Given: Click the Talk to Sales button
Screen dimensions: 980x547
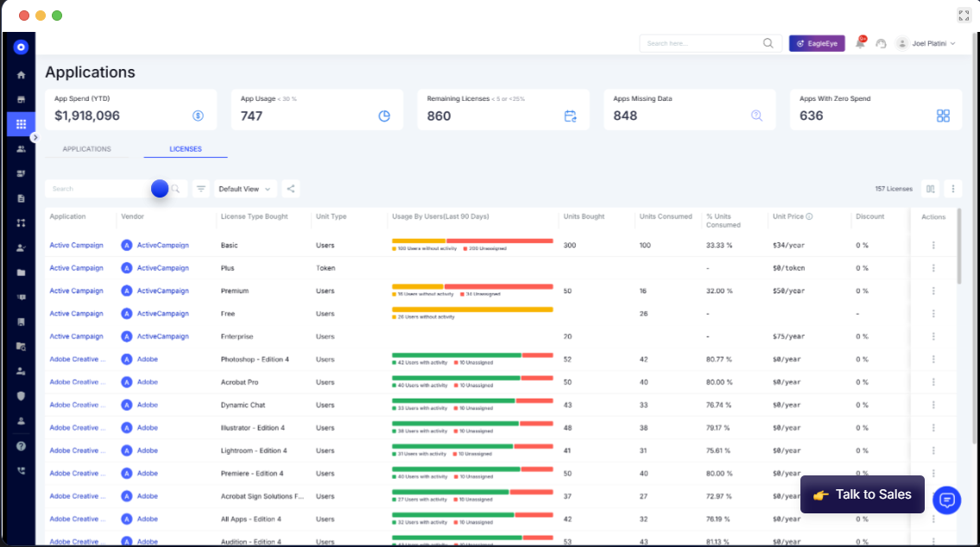Looking at the screenshot, I should click(862, 494).
